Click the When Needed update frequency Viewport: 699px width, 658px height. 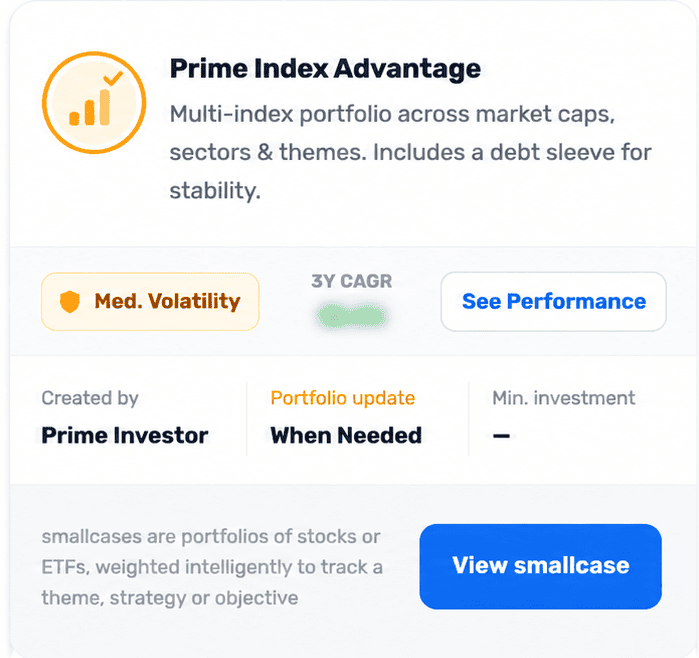click(x=346, y=436)
